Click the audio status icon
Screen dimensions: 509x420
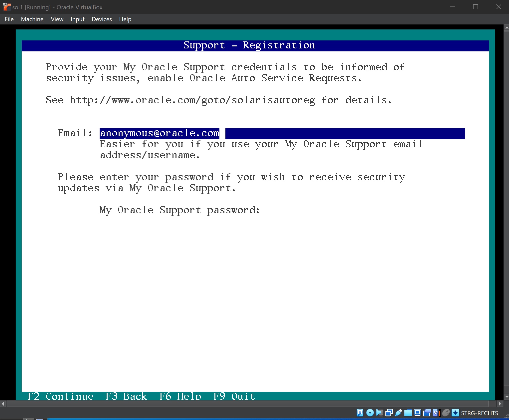click(x=380, y=413)
